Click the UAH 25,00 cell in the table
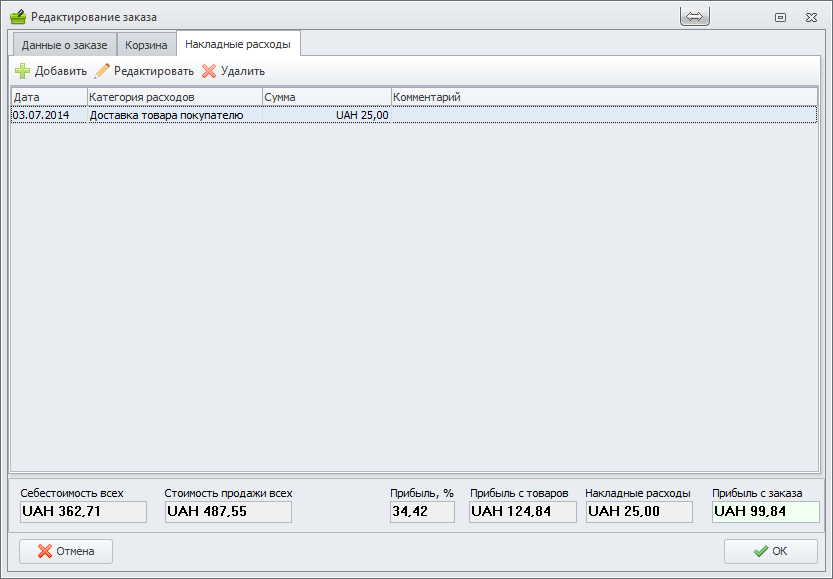Image resolution: width=833 pixels, height=579 pixels. coord(361,115)
